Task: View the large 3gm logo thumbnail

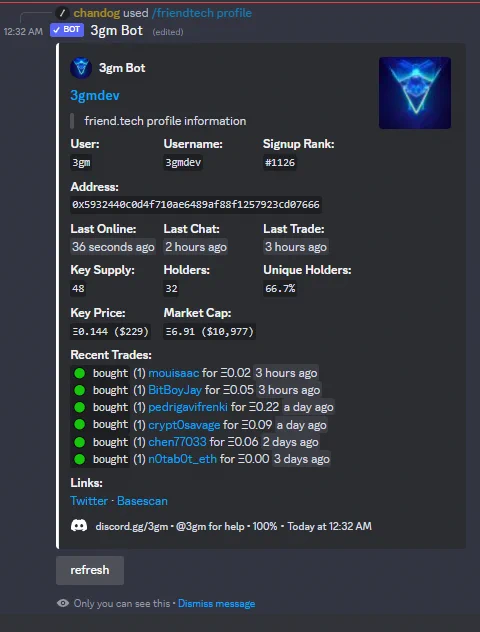Action: [x=415, y=93]
